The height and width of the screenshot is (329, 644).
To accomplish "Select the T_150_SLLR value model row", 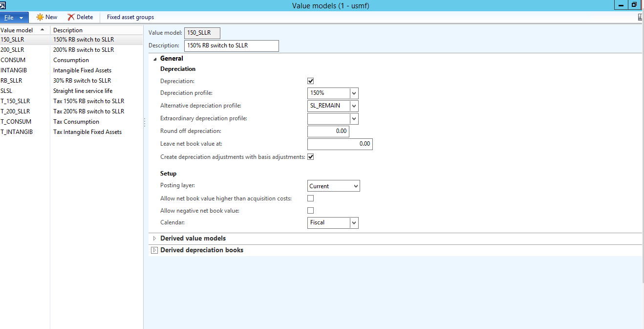I will [71, 101].
